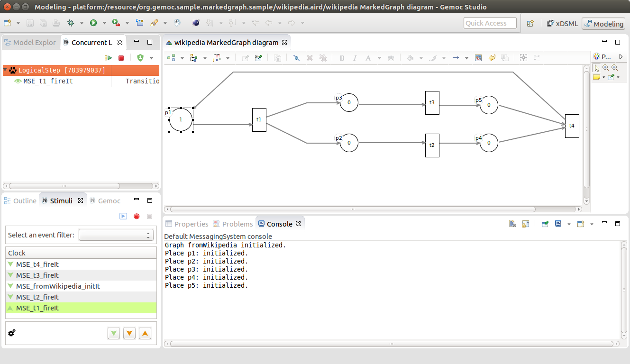Screen dimensions: 630x364
Task: Click the Arrange All layout icon
Action: tap(171, 58)
